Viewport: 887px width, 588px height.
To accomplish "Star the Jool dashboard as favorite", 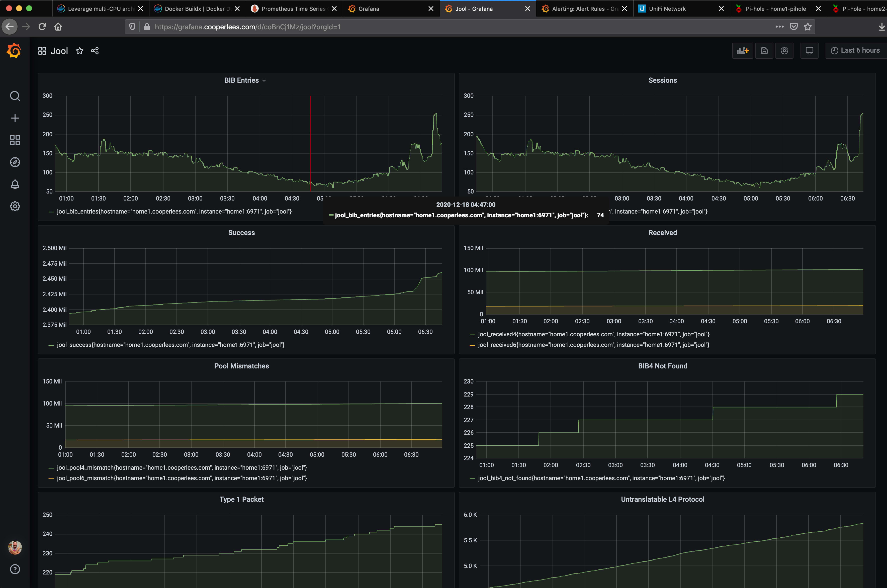I will (x=79, y=51).
